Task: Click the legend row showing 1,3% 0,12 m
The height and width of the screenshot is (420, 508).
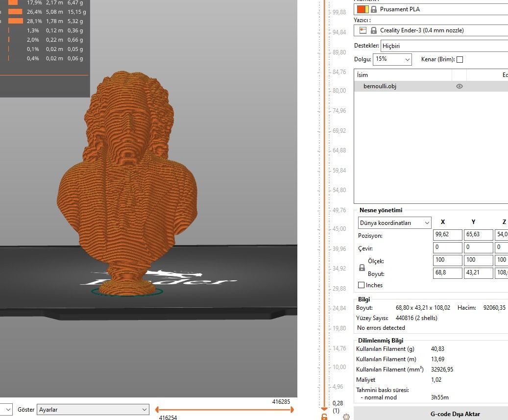Action: (x=44, y=30)
